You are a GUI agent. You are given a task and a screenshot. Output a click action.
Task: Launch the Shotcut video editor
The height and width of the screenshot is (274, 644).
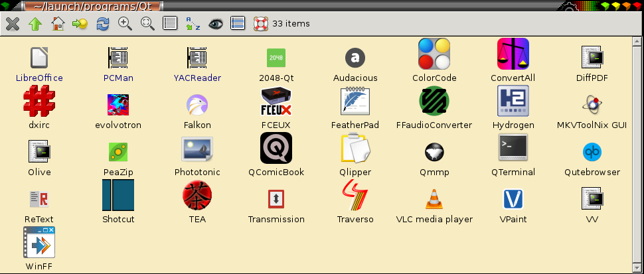[118, 195]
